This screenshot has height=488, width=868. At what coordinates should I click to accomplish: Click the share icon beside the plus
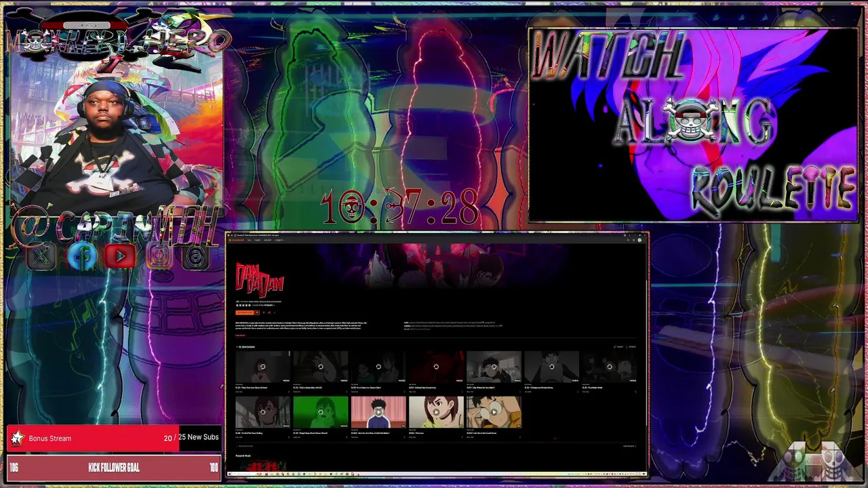[269, 312]
